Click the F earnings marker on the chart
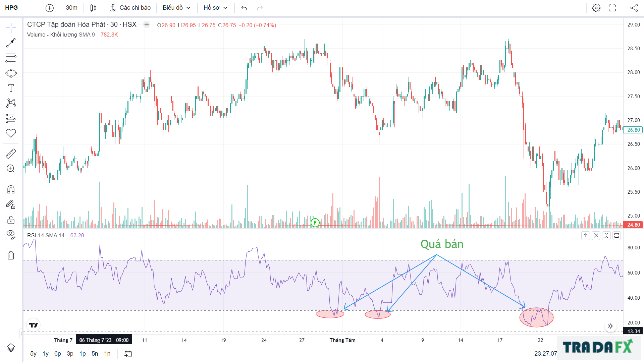644x362 pixels. 315,223
